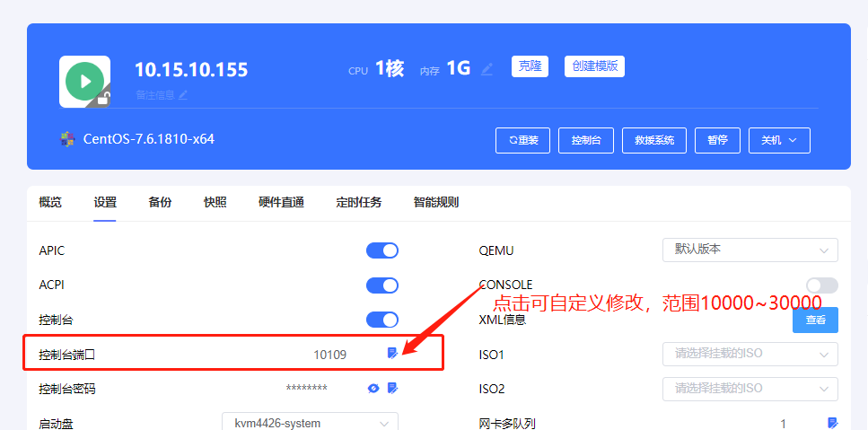Image resolution: width=868 pixels, height=430 pixels.
Task: Edit the console port 10109 icon
Action: tap(392, 353)
